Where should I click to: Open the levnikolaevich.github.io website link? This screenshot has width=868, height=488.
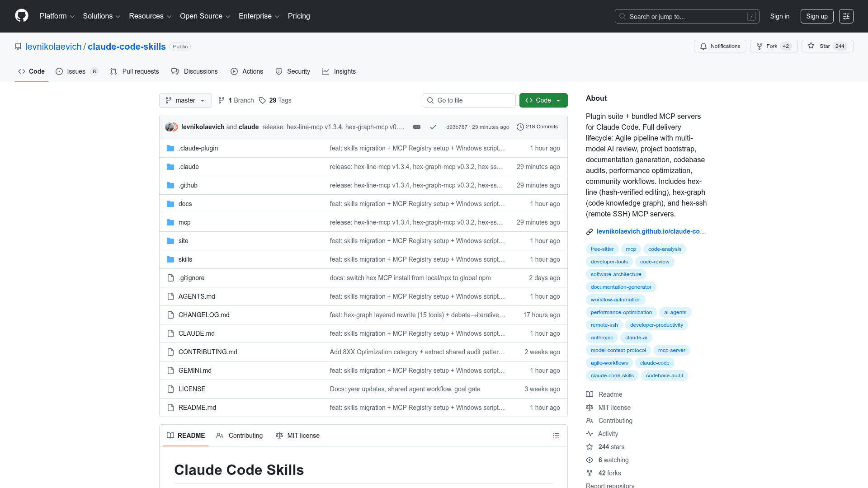point(651,231)
